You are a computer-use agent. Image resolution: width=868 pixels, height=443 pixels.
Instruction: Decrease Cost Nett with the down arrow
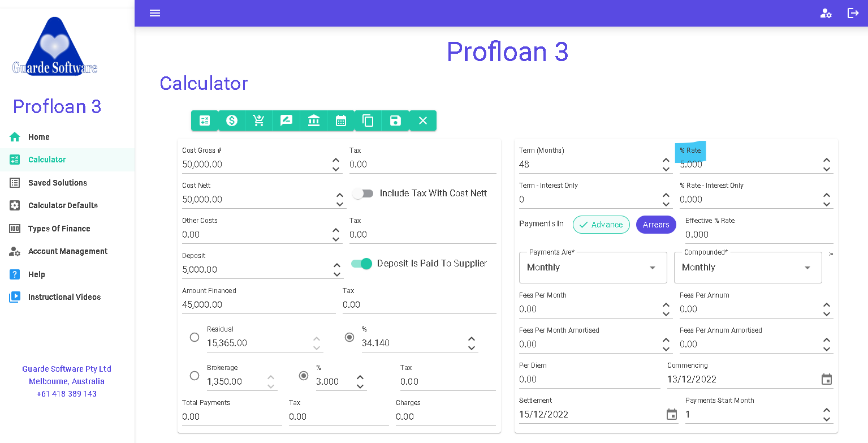click(x=339, y=204)
